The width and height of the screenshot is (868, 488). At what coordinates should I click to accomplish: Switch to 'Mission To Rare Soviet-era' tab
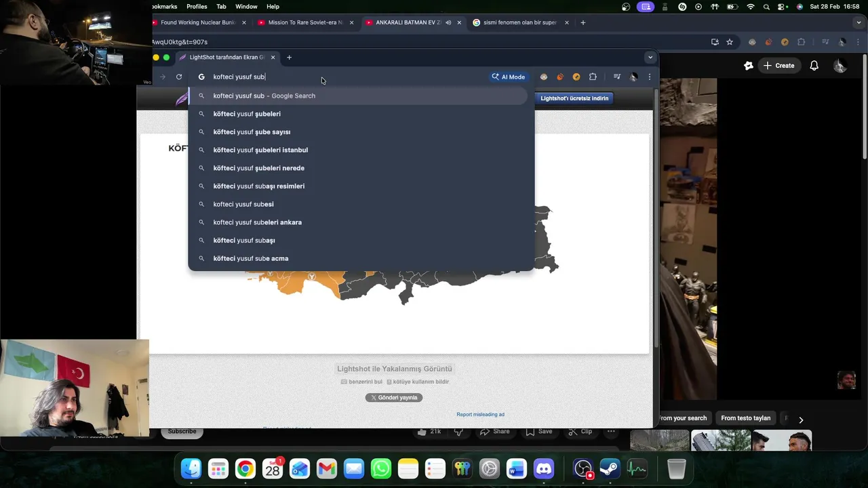point(305,22)
